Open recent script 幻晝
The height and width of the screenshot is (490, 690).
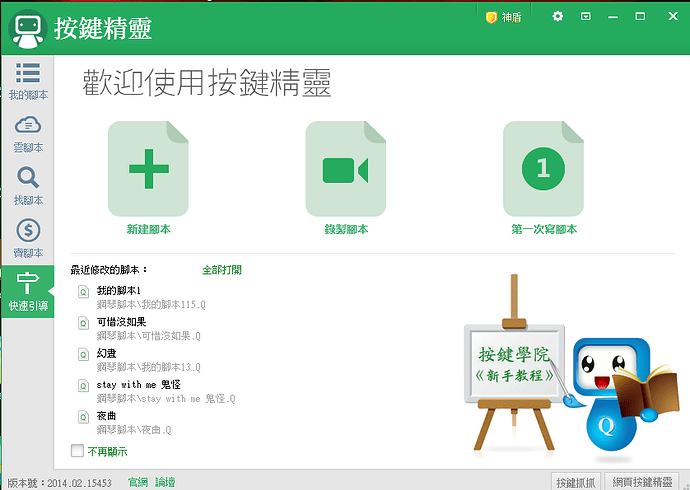pos(106,353)
